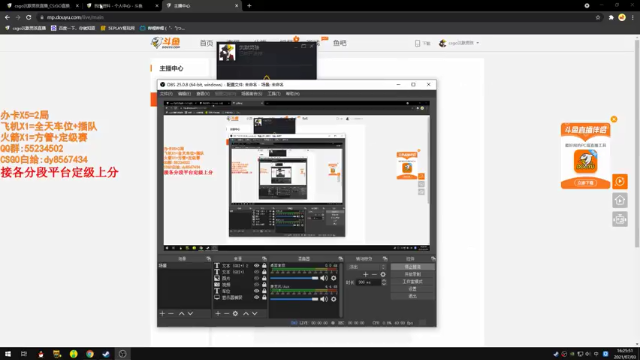640x360 pixels.
Task: Remove the selected source in OBS
Action: (227, 313)
